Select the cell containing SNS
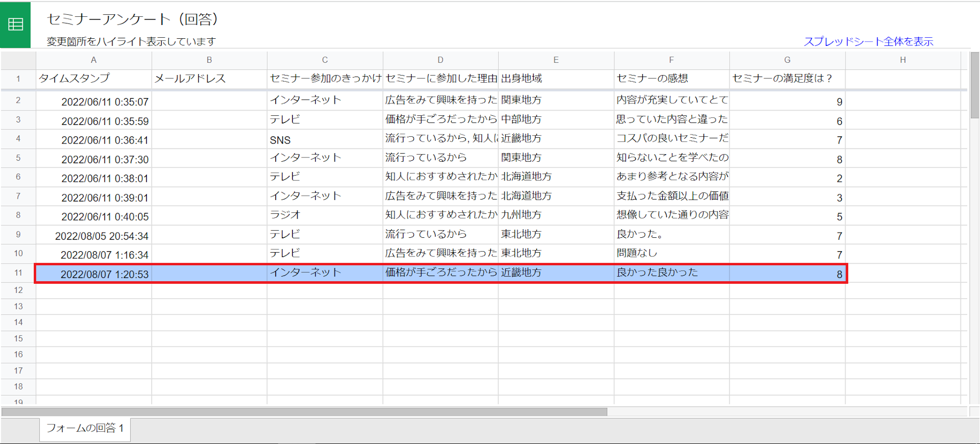The image size is (980, 444). (x=324, y=140)
